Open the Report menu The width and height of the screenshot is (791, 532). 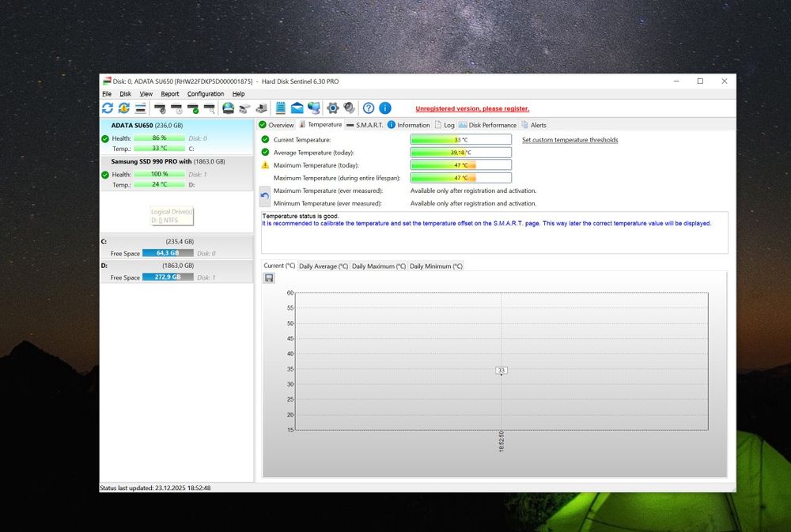click(170, 94)
